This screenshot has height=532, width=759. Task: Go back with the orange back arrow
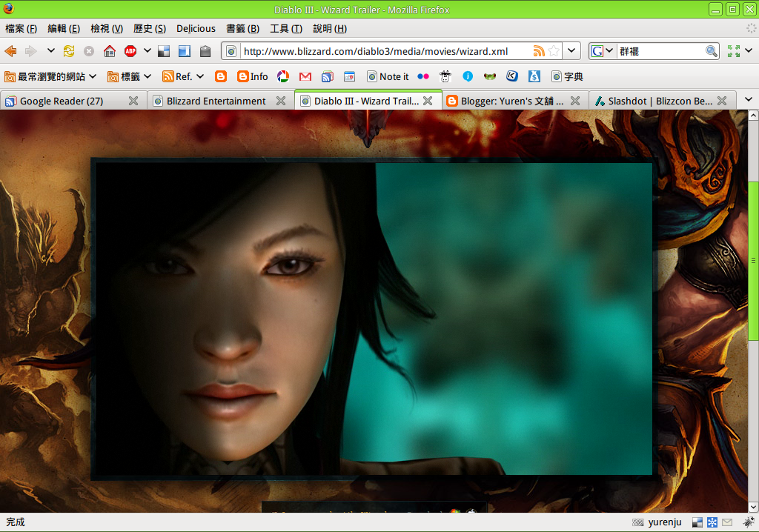[10, 51]
